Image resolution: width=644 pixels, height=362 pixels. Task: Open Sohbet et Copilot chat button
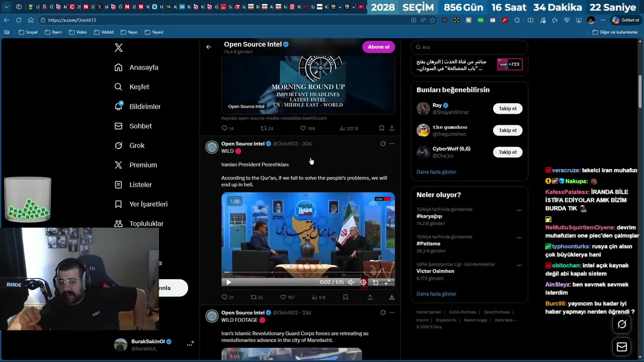625,20
